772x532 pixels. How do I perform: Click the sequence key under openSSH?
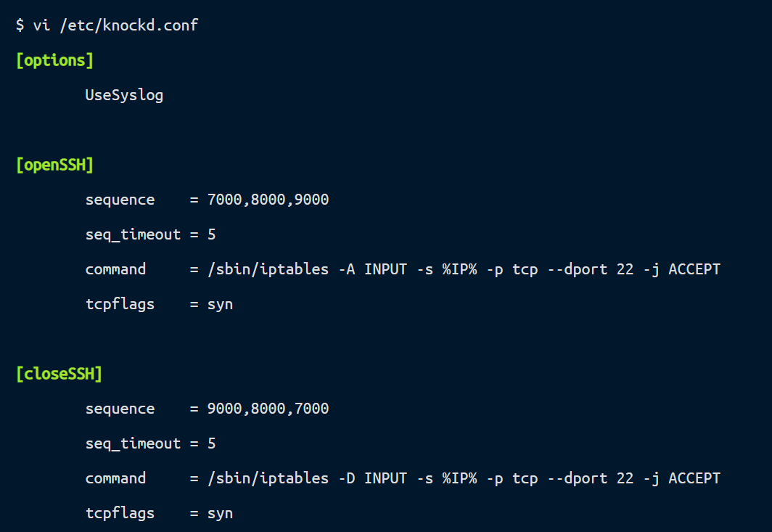[120, 200]
